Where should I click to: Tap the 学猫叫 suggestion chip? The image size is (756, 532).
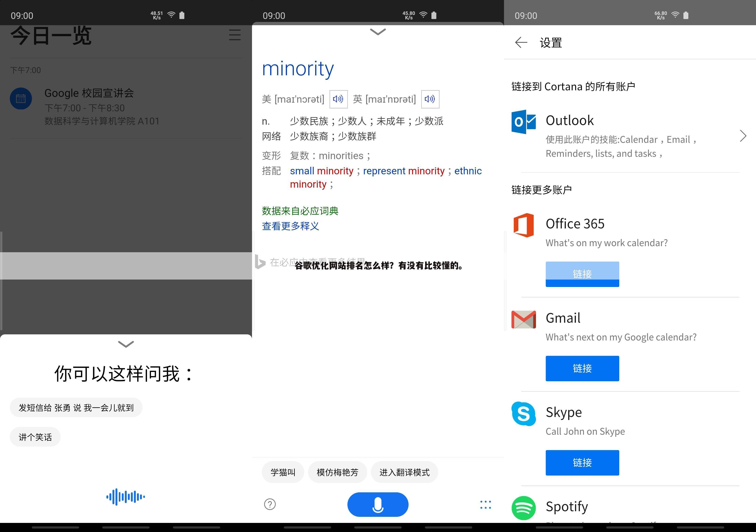pyautogui.click(x=283, y=472)
